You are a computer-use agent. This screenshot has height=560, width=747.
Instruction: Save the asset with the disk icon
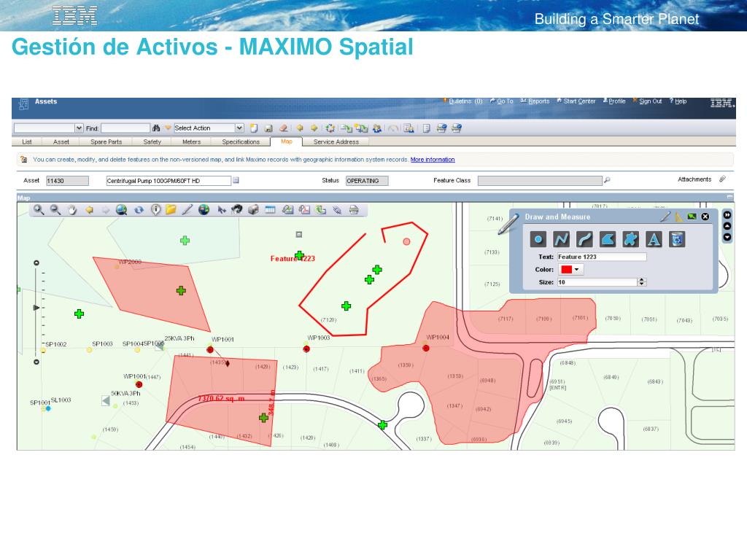coord(268,128)
